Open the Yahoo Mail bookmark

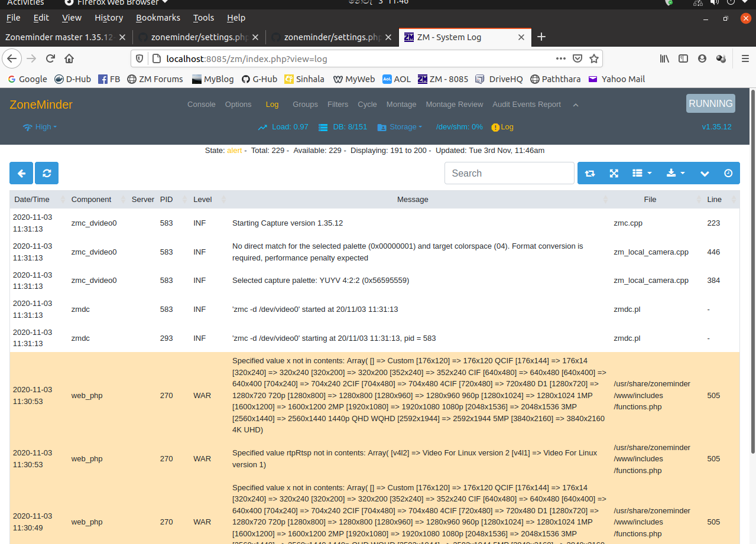click(x=617, y=79)
